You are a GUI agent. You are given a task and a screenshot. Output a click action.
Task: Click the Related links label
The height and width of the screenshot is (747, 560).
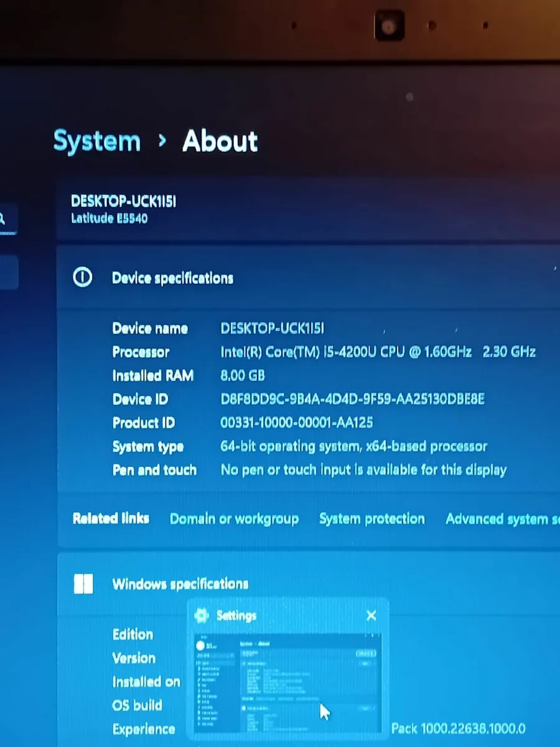pos(111,518)
